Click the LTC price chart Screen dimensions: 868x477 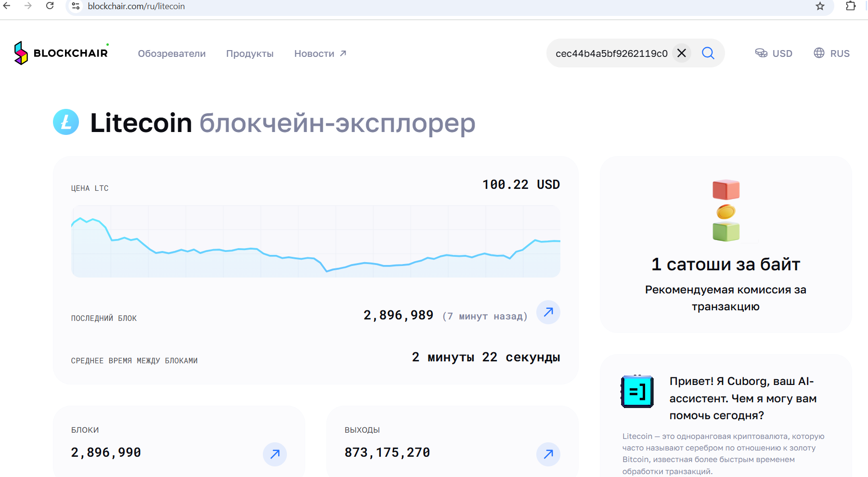(x=315, y=241)
